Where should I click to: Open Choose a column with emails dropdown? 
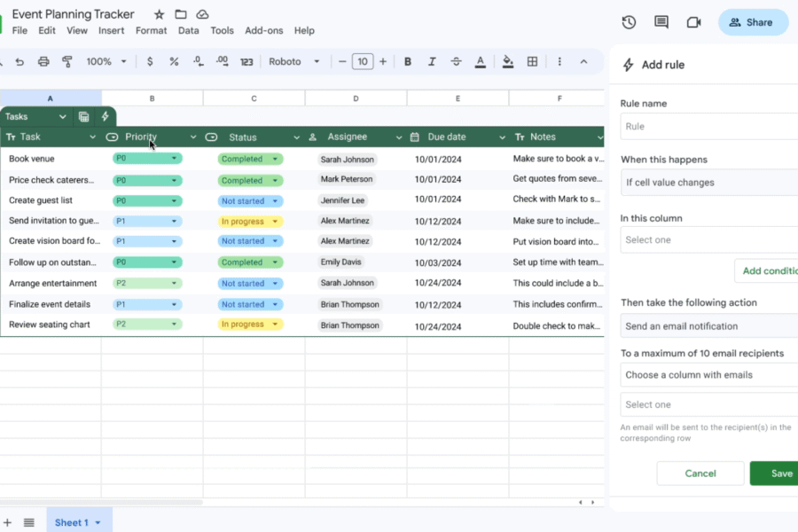point(709,375)
